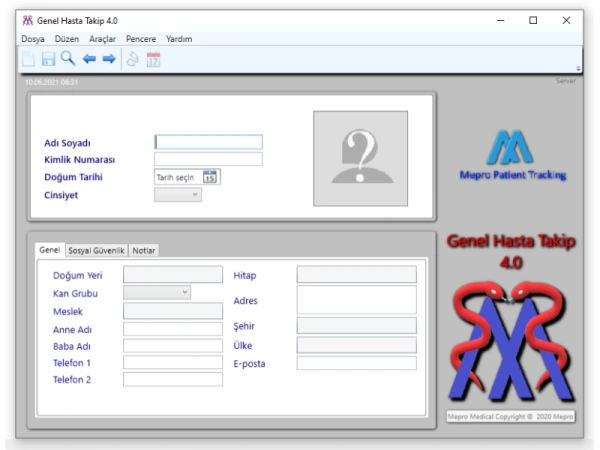Click the E-posta input field
This screenshot has height=450, width=600.
tap(357, 363)
